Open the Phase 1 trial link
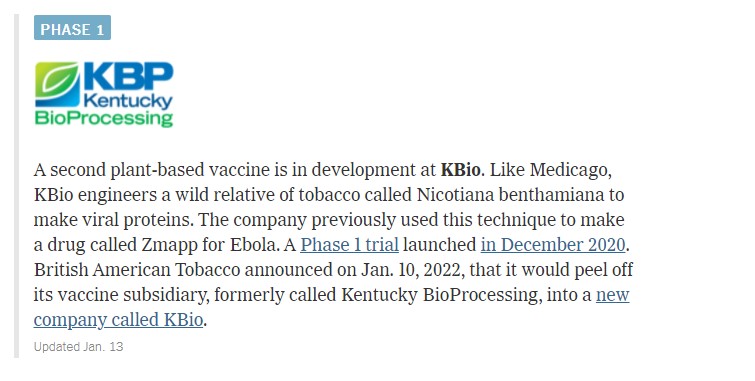 click(350, 245)
